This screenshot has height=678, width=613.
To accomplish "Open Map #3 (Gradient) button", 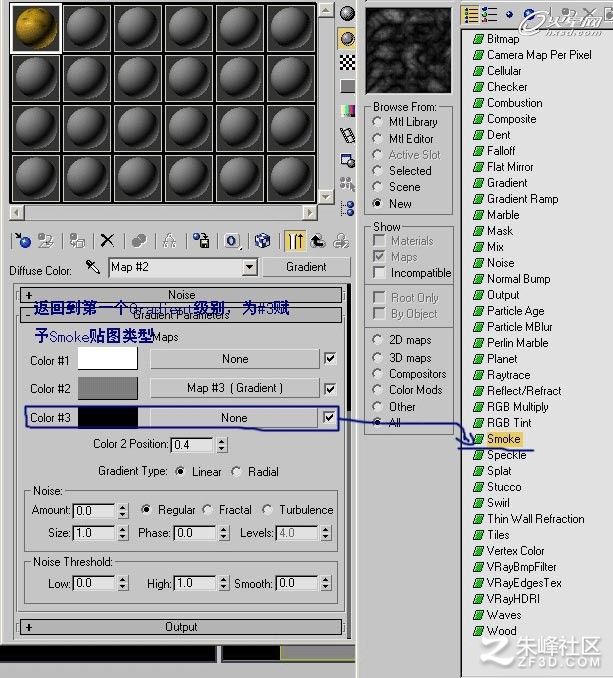I will 235,388.
